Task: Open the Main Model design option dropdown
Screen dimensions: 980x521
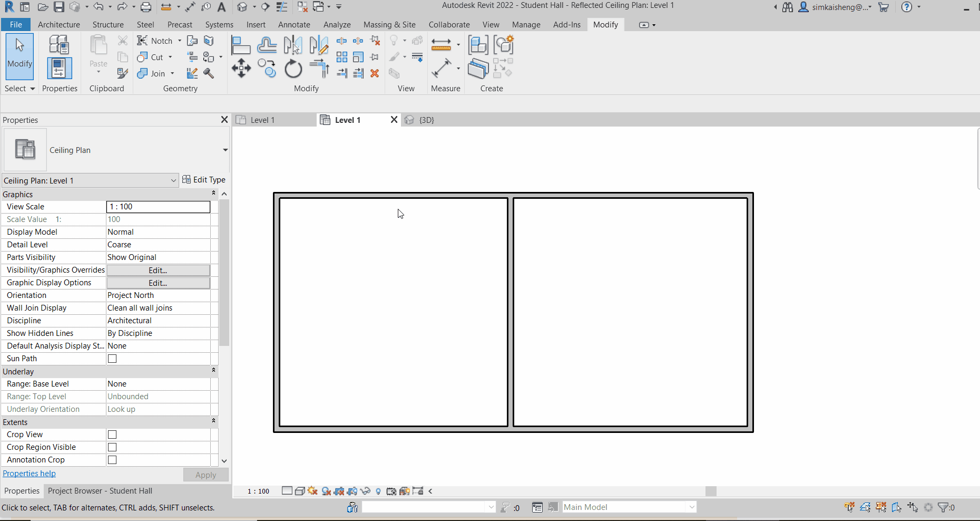Action: tap(692, 507)
